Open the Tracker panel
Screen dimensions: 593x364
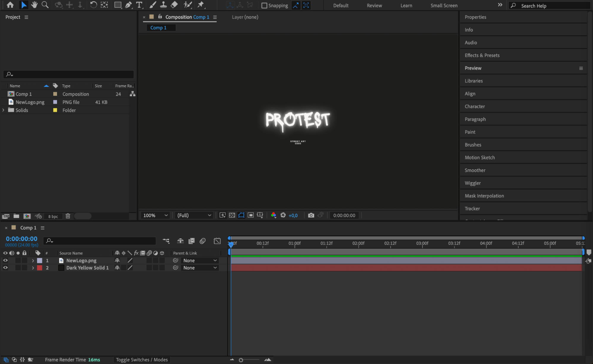[x=472, y=209]
